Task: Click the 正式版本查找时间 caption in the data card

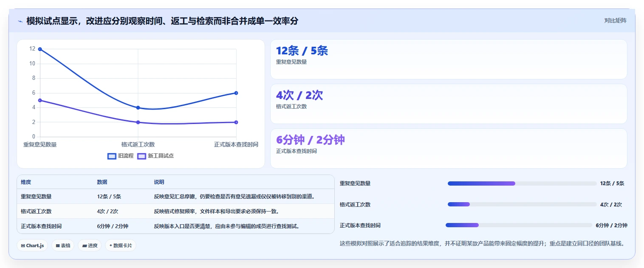Action: coord(297,151)
